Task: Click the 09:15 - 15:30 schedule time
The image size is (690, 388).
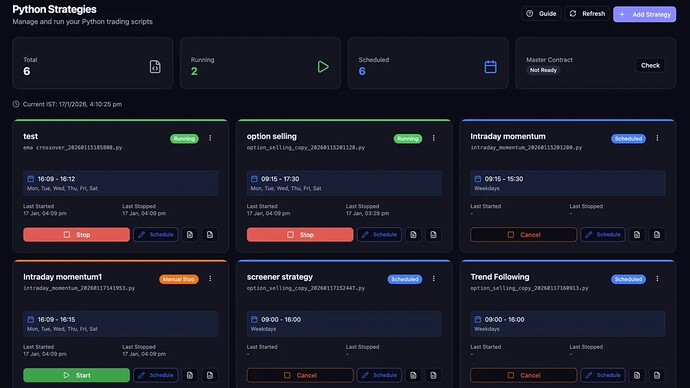Action: [x=504, y=179]
